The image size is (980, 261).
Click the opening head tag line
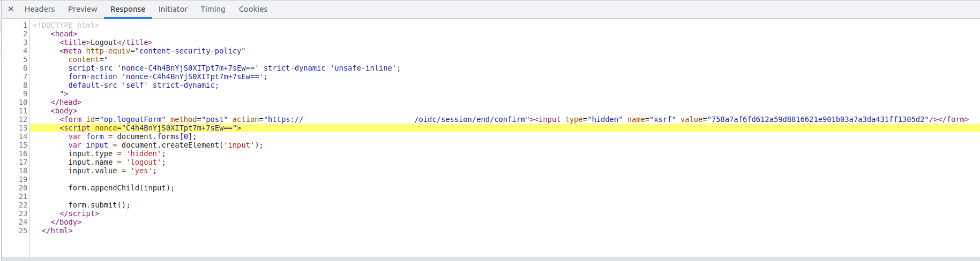[x=64, y=34]
